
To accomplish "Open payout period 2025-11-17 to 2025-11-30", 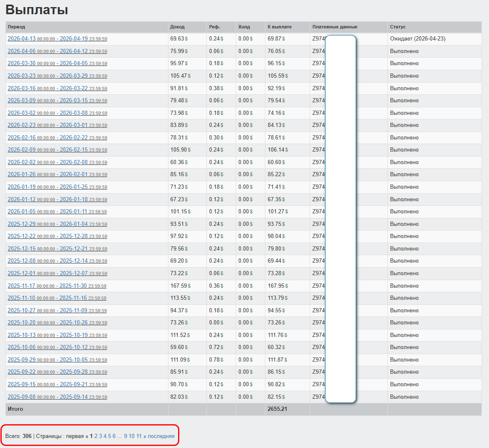I will click(x=57, y=285).
